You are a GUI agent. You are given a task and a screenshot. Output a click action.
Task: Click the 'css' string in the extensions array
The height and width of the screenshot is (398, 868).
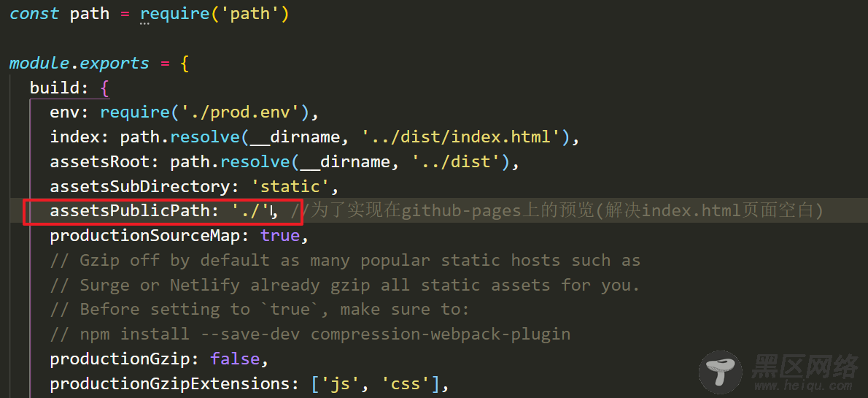click(406, 383)
